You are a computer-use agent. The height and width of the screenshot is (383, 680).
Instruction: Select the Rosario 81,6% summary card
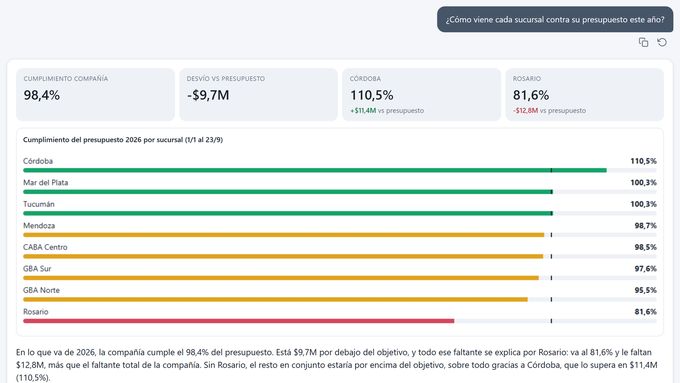point(585,95)
